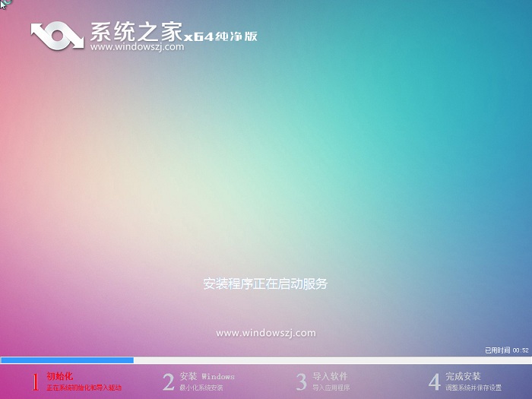Open the www.windowszj.com link under the logo
The width and height of the screenshot is (532, 399).
pyautogui.click(x=137, y=46)
